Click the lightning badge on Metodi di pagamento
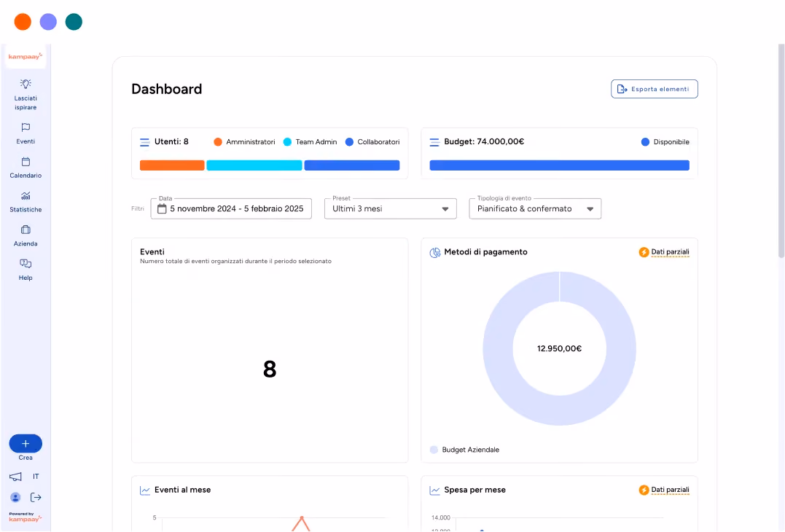Viewport: 785px width, 532px height. point(644,252)
